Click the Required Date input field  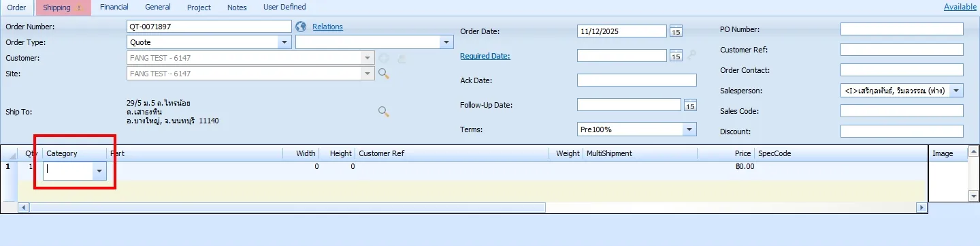(622, 56)
